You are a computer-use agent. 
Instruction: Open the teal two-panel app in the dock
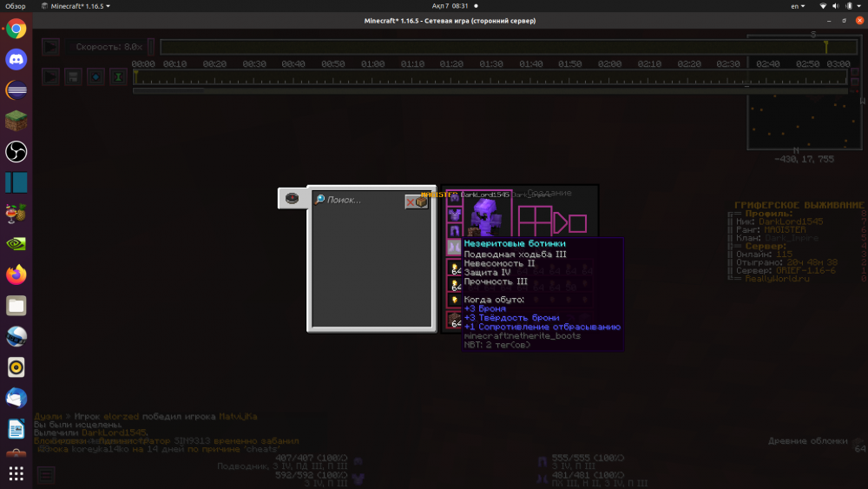pyautogui.click(x=16, y=182)
